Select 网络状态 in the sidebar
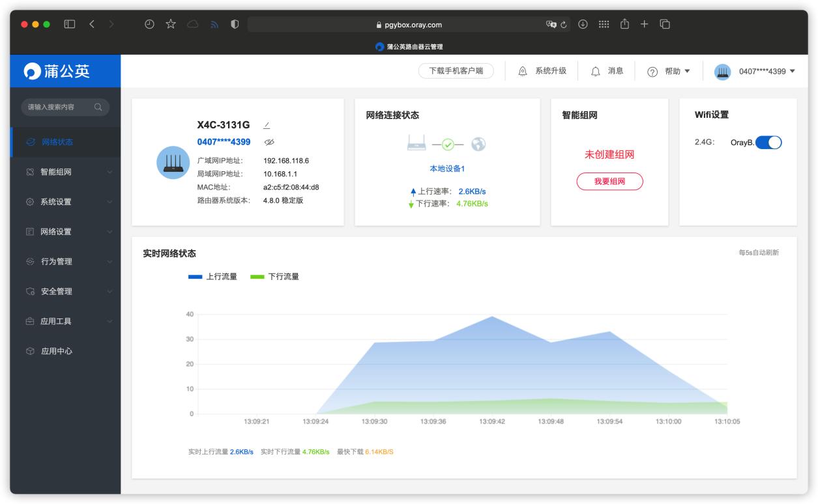The height and width of the screenshot is (504, 818). (57, 142)
